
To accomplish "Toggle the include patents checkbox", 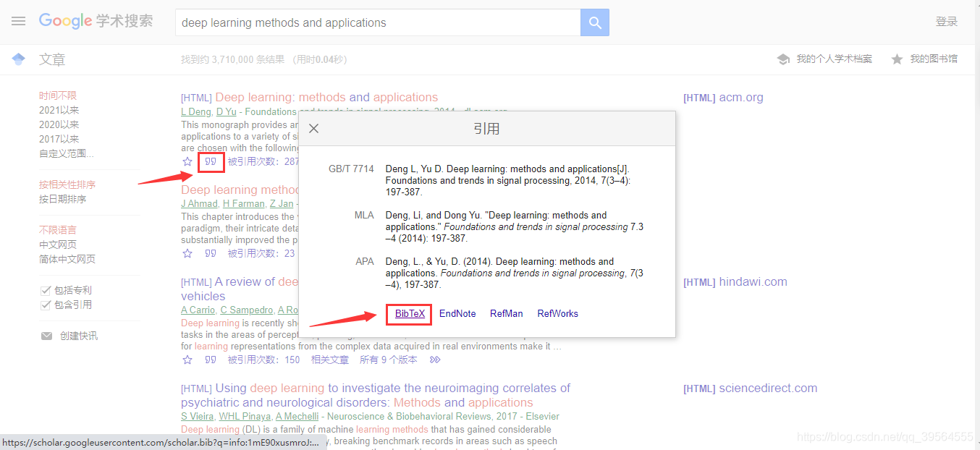I will coord(46,290).
